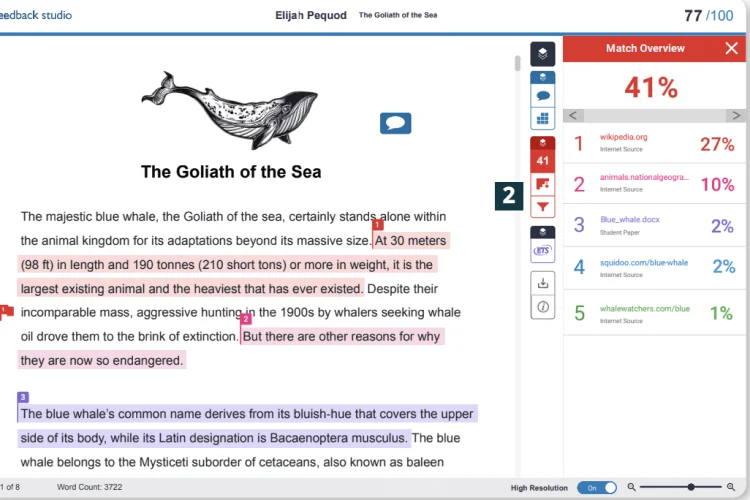The image size is (750, 500).
Task: Click the highlighted passage "At 30 meters"
Action: [x=410, y=241]
